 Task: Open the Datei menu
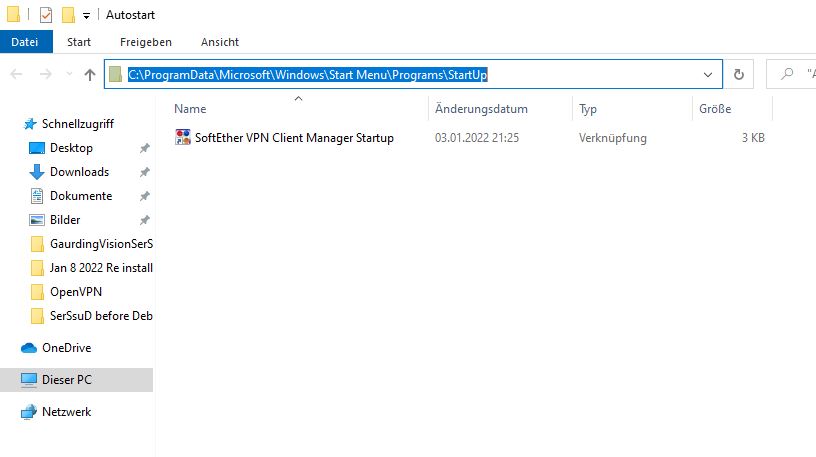pos(25,42)
